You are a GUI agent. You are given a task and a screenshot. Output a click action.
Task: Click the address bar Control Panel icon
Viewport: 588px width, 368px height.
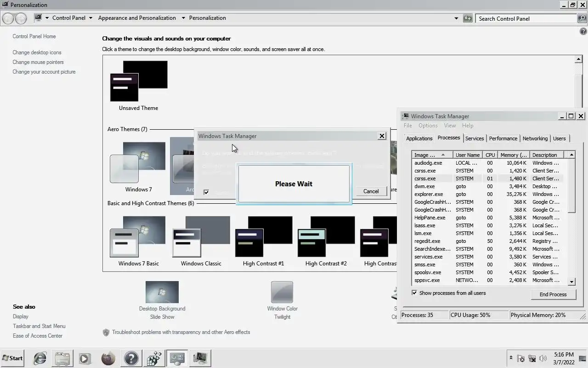(x=38, y=18)
